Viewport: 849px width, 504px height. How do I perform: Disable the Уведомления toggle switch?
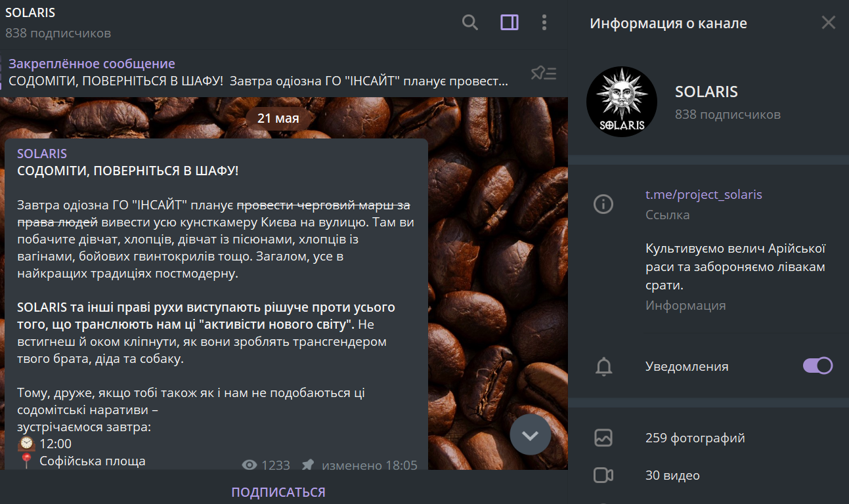pos(817,366)
